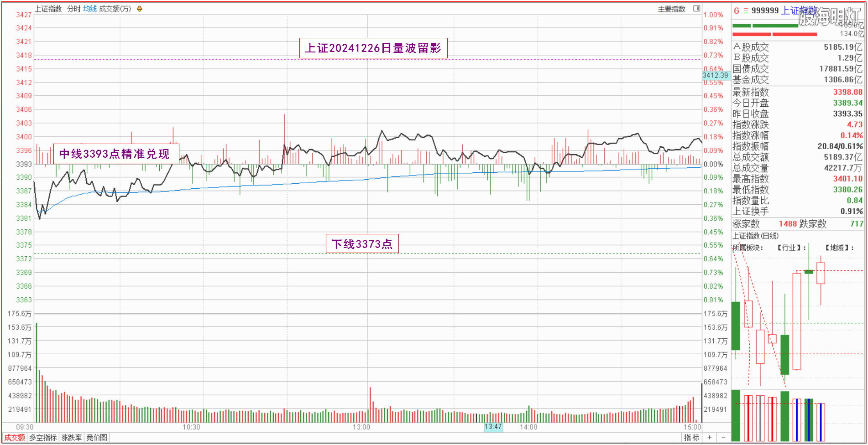The height and width of the screenshot is (445, 868).
Task: Click the 基金成交 value 1306.86亿
Action: tap(843, 80)
